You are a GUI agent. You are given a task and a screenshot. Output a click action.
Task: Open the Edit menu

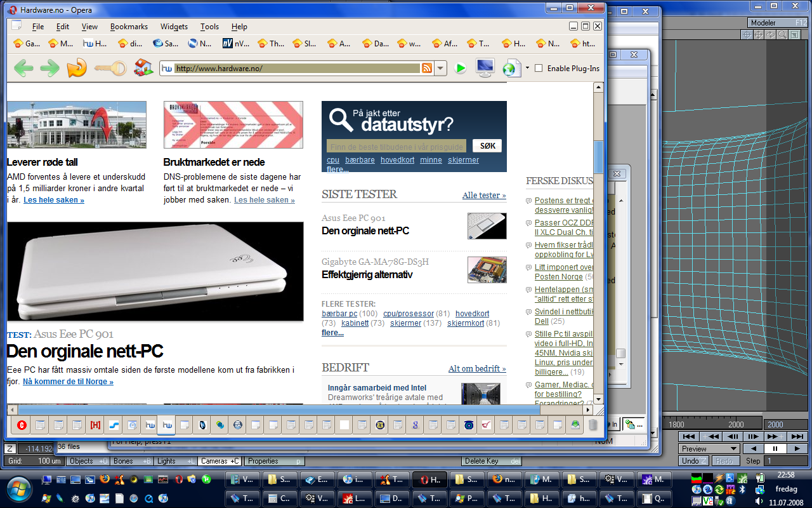tap(63, 27)
